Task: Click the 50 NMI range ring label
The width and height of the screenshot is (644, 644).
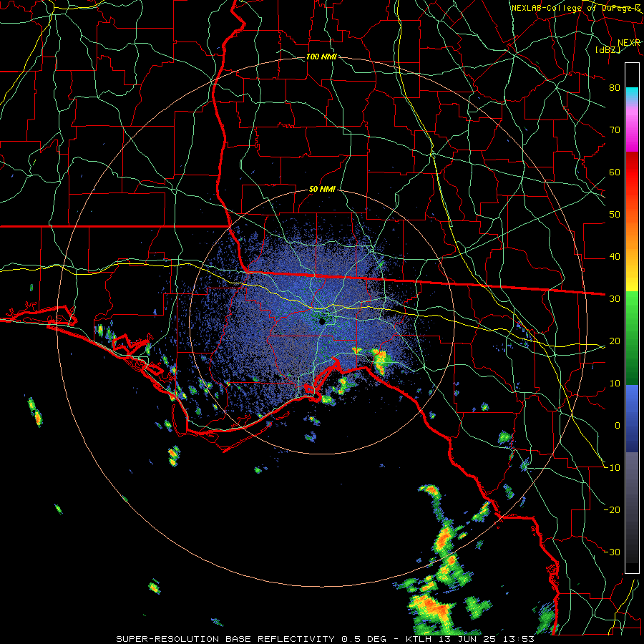Action: click(322, 190)
